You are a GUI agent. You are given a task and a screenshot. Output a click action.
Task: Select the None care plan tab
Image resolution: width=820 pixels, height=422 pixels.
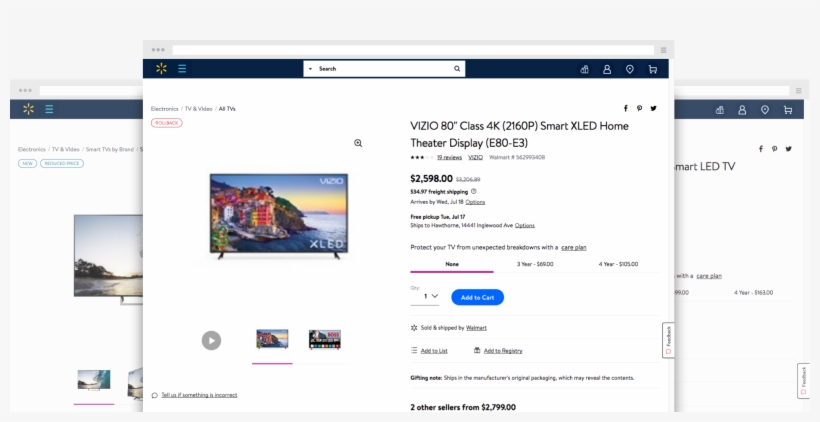click(x=452, y=264)
